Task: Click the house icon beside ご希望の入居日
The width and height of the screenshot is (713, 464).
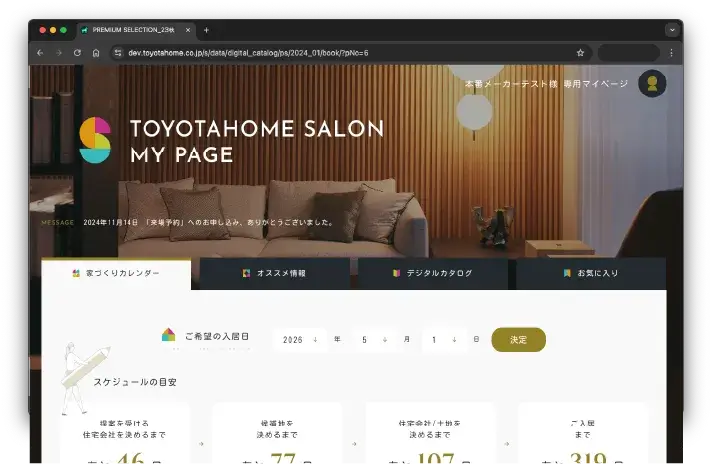Action: pyautogui.click(x=168, y=335)
